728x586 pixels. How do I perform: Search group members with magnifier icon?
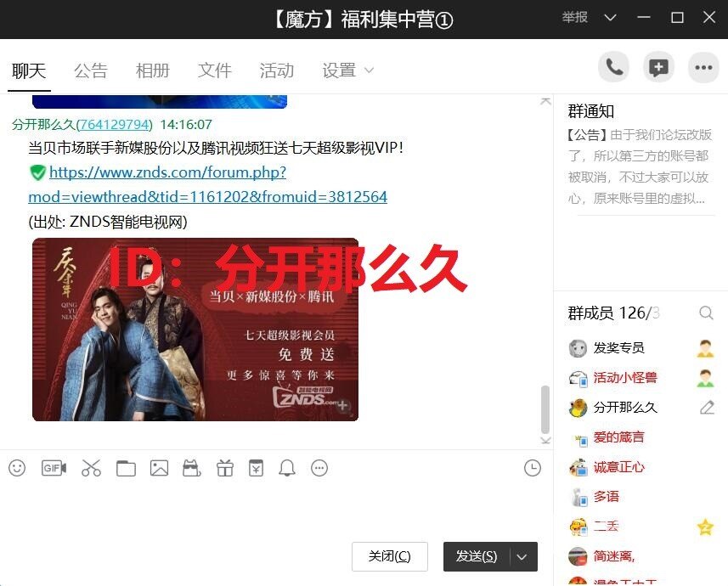(706, 313)
